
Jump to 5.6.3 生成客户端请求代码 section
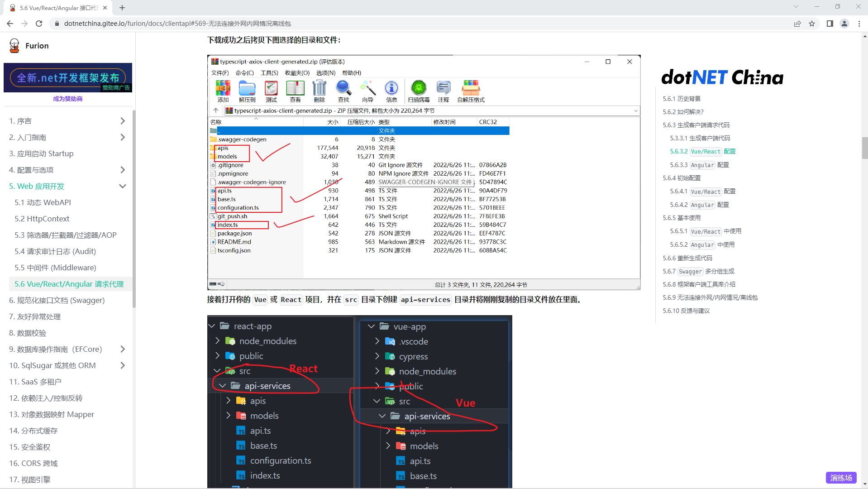click(x=696, y=125)
